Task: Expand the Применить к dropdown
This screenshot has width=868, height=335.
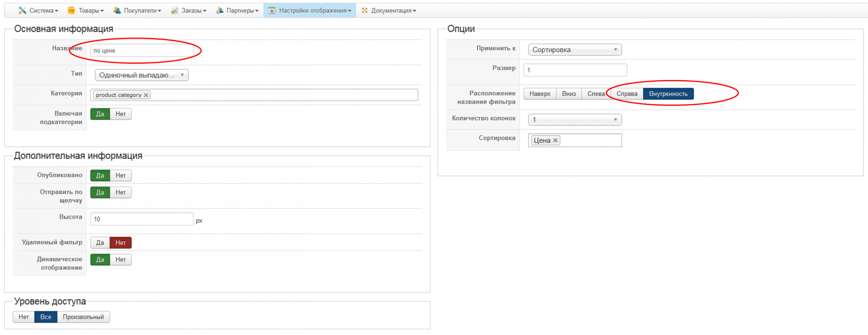Action: (575, 50)
